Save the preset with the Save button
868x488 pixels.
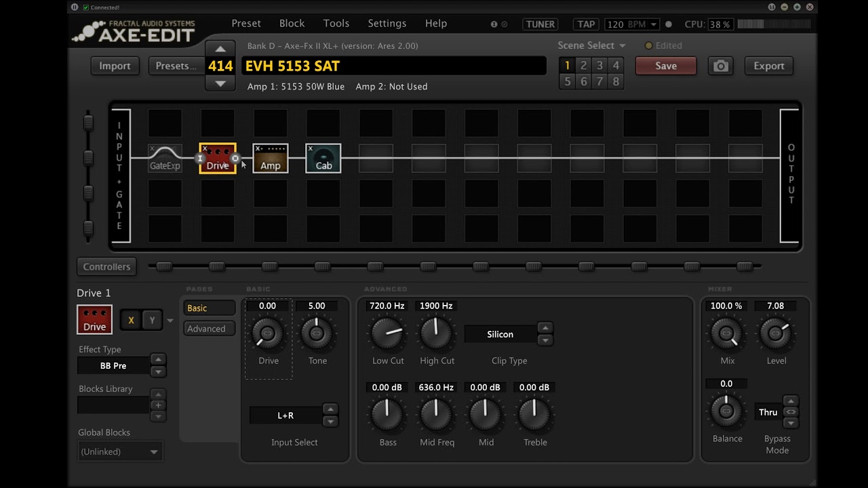click(666, 66)
